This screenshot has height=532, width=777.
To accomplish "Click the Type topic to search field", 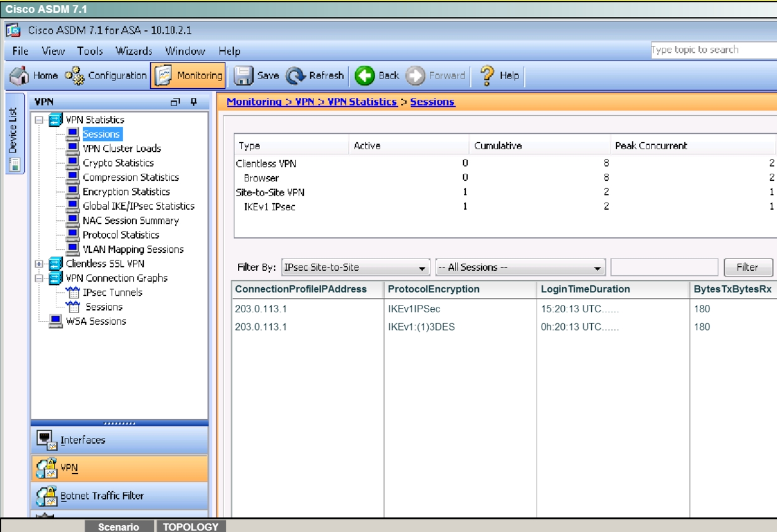I will coord(714,50).
